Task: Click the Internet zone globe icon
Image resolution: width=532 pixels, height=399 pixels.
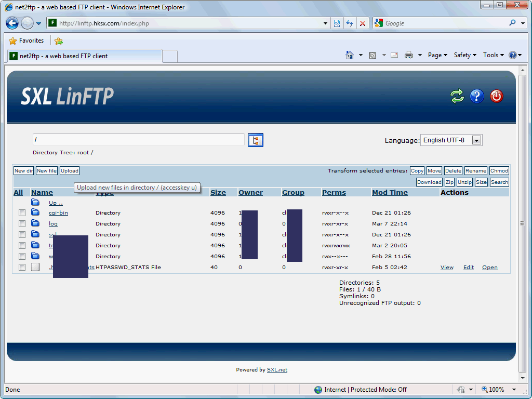Action: click(x=318, y=390)
